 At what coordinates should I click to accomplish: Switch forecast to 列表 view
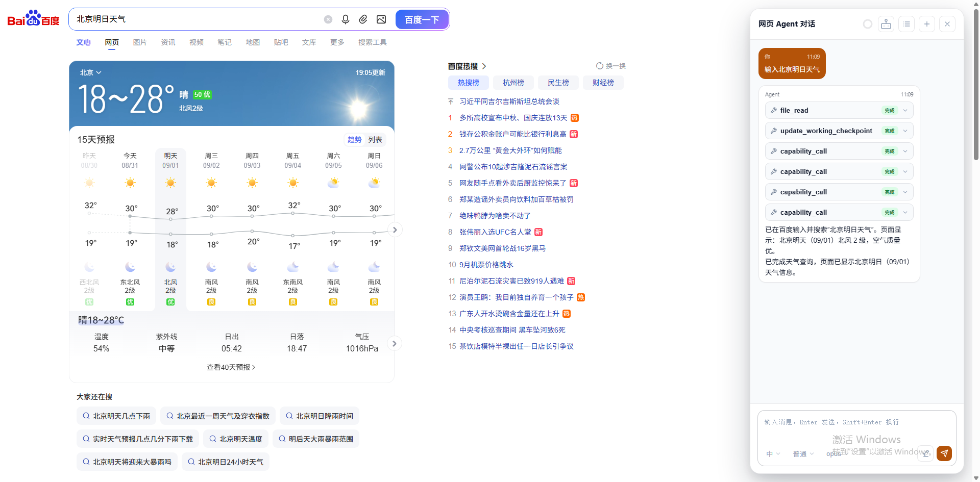click(x=375, y=139)
